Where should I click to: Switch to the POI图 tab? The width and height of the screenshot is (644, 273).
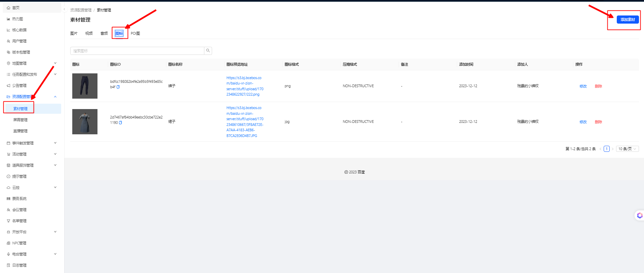pos(135,33)
